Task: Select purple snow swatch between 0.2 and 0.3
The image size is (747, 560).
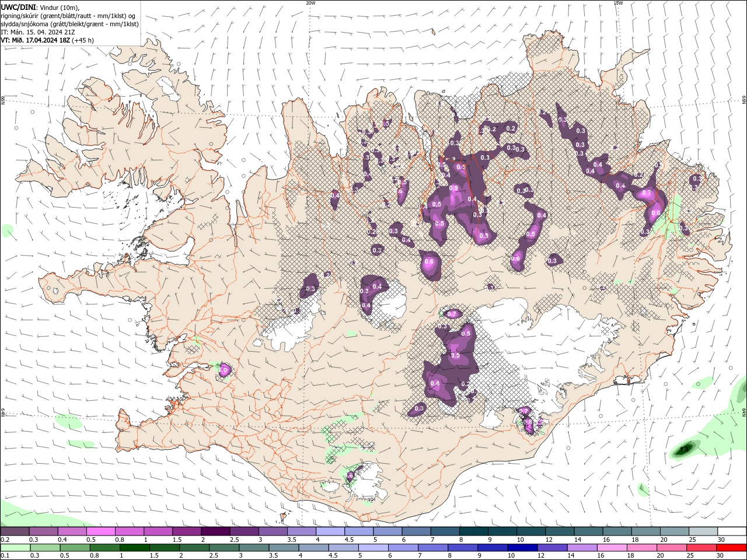Action: coord(15,531)
